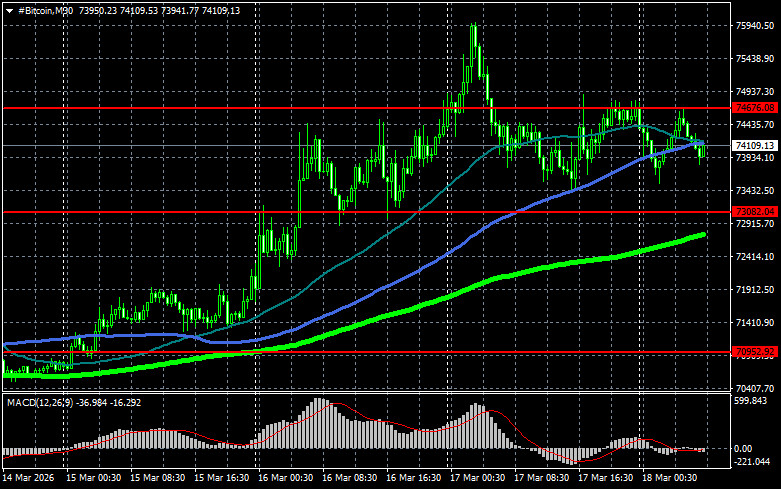Click time axis label 14 Mar 2026

click(28, 478)
